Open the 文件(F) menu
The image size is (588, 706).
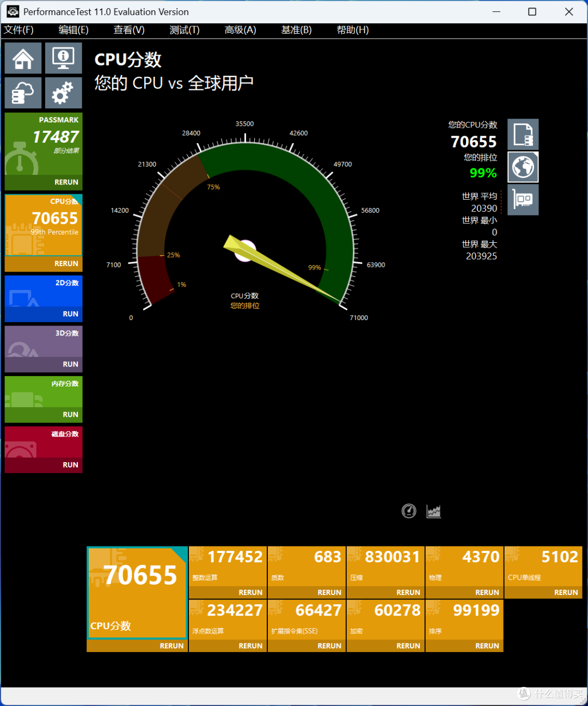tap(19, 30)
